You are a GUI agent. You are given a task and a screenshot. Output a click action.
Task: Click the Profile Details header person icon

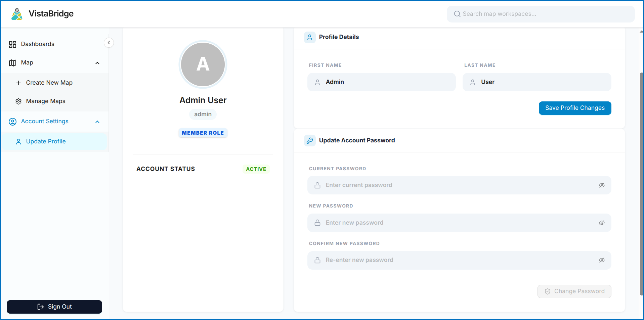tap(310, 37)
